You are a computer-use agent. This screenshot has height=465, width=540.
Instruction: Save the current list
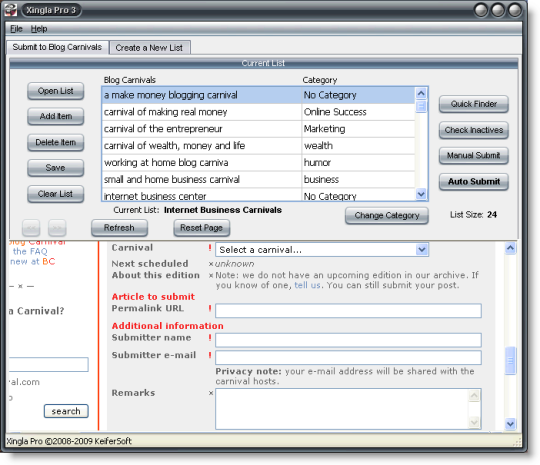(x=55, y=168)
